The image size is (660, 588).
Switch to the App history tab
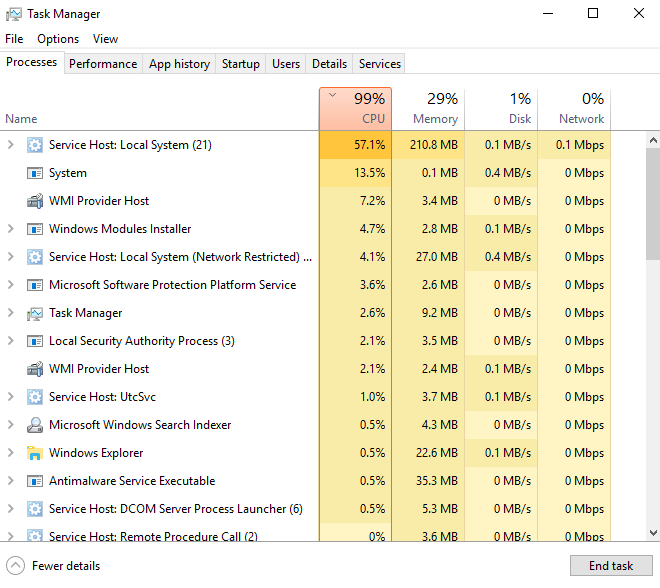(x=179, y=64)
